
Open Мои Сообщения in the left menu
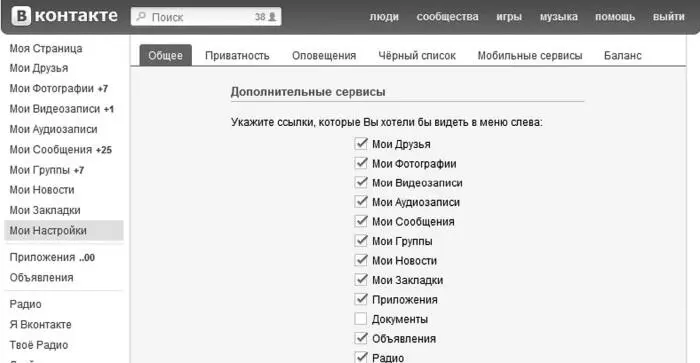coord(51,150)
